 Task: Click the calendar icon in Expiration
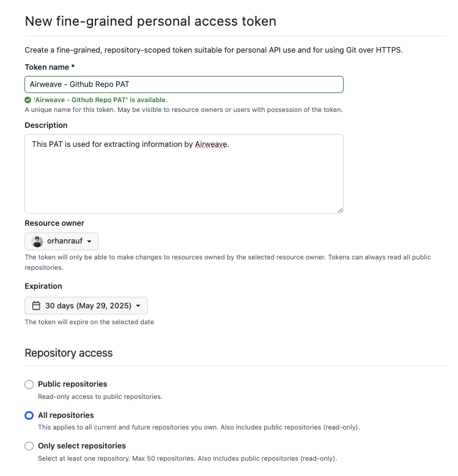tap(36, 305)
